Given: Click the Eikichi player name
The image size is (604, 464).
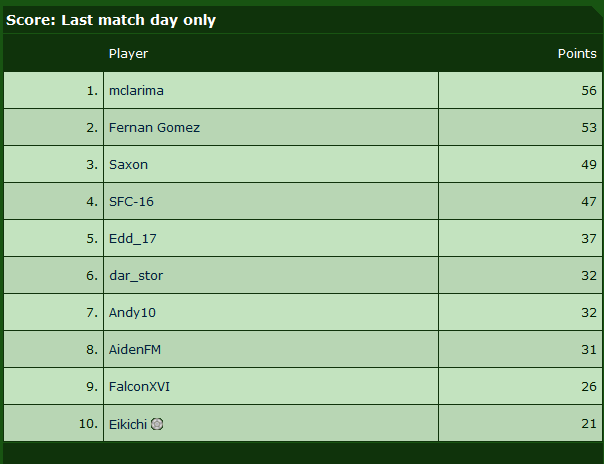Looking at the screenshot, I should [x=128, y=424].
